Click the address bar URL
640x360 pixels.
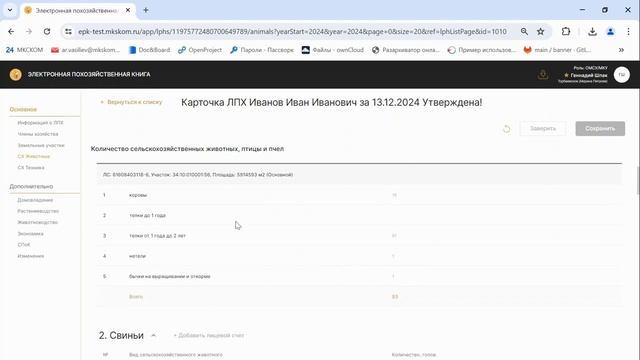pyautogui.click(x=292, y=31)
